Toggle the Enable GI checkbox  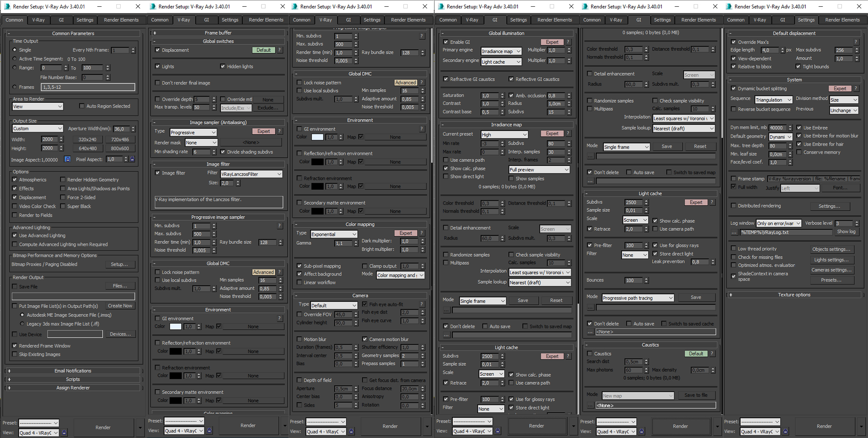coord(446,42)
